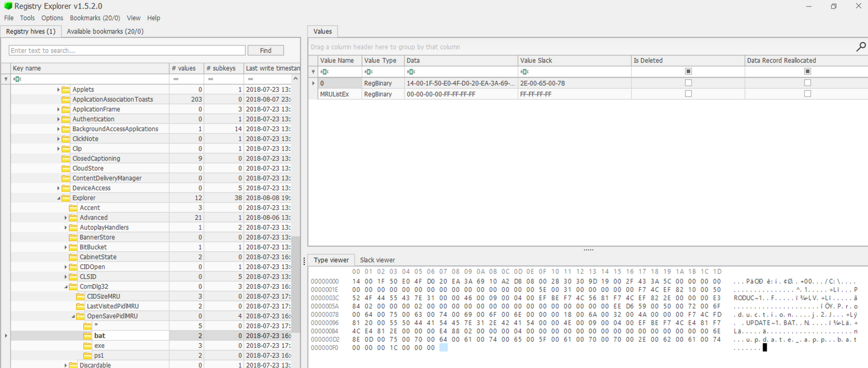
Task: Click the BannerStore folder icon
Action: (73, 237)
